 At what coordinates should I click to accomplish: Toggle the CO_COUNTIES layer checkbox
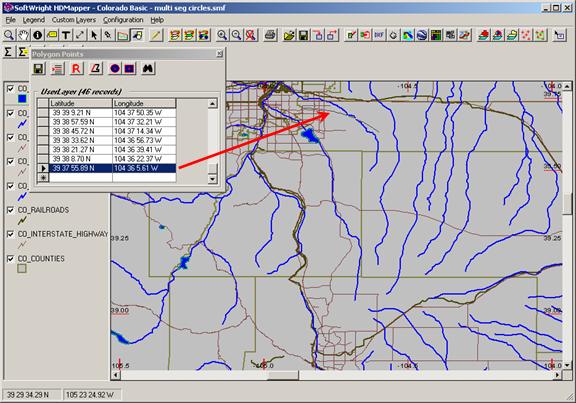[x=11, y=259]
